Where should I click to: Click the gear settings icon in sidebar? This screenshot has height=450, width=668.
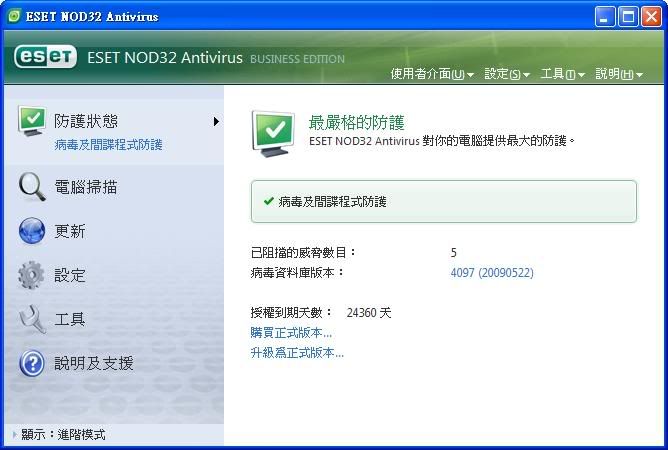pyautogui.click(x=31, y=275)
